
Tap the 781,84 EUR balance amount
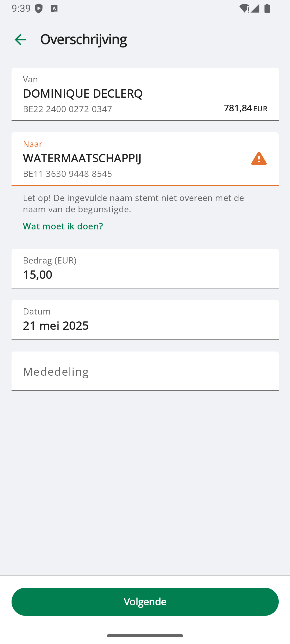[x=245, y=108]
